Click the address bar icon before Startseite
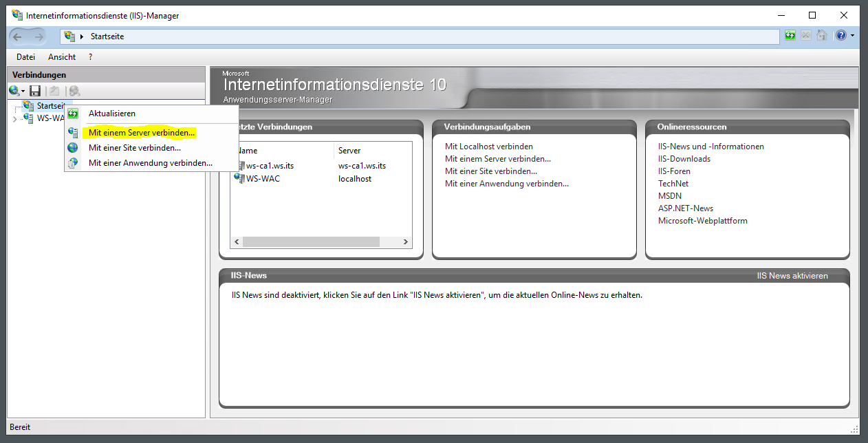This screenshot has height=443, width=868. pyautogui.click(x=69, y=36)
